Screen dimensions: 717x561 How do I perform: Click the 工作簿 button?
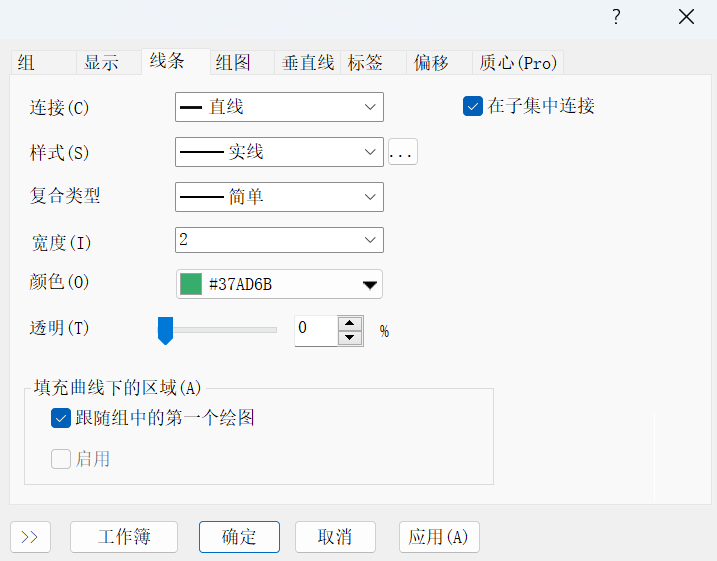[124, 537]
